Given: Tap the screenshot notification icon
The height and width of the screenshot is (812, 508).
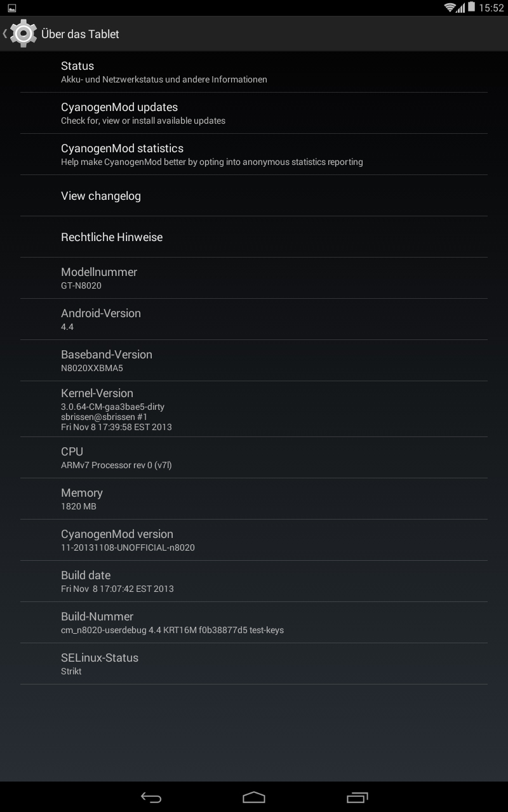Looking at the screenshot, I should click(11, 8).
